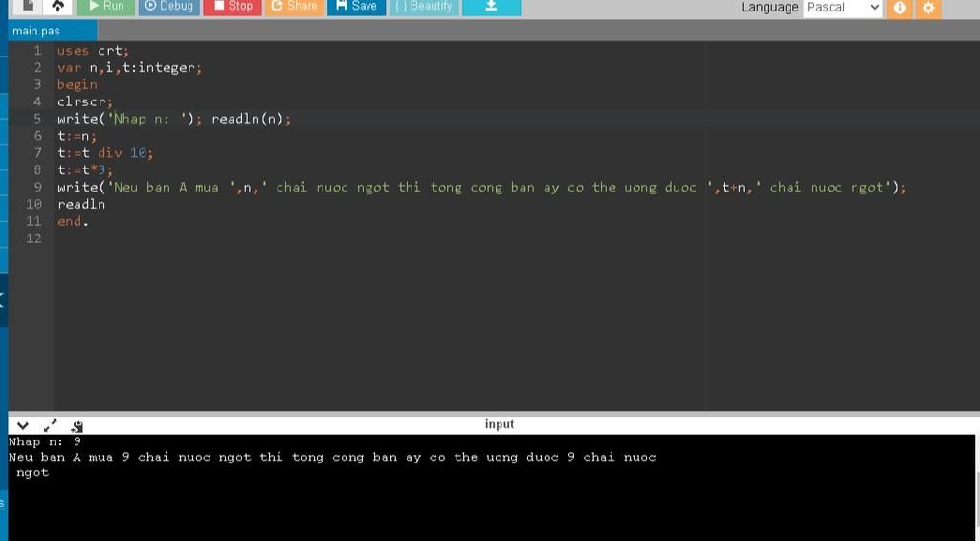
Task: Beautify the source code
Action: point(424,7)
